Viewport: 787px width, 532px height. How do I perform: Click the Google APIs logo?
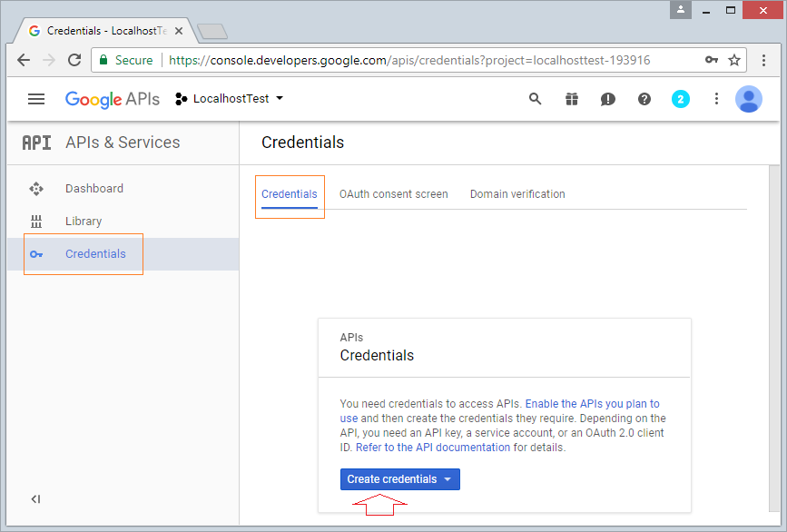113,99
